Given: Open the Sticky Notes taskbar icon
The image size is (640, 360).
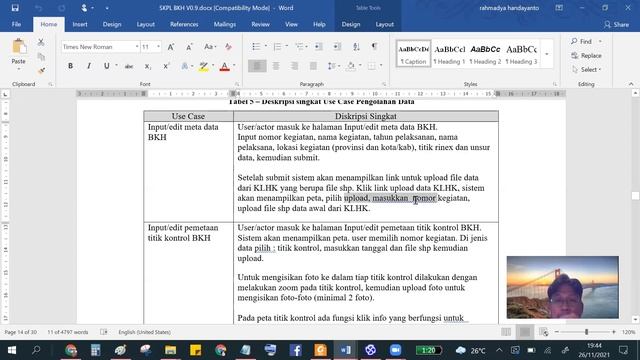Looking at the screenshot, I should [x=196, y=350].
